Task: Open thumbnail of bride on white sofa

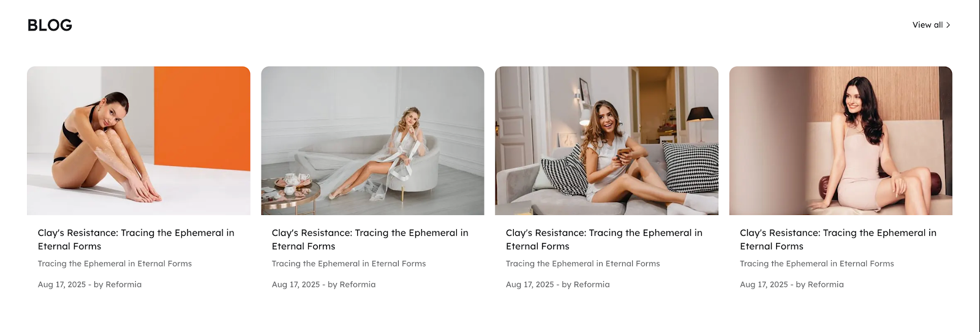Action: [x=372, y=141]
